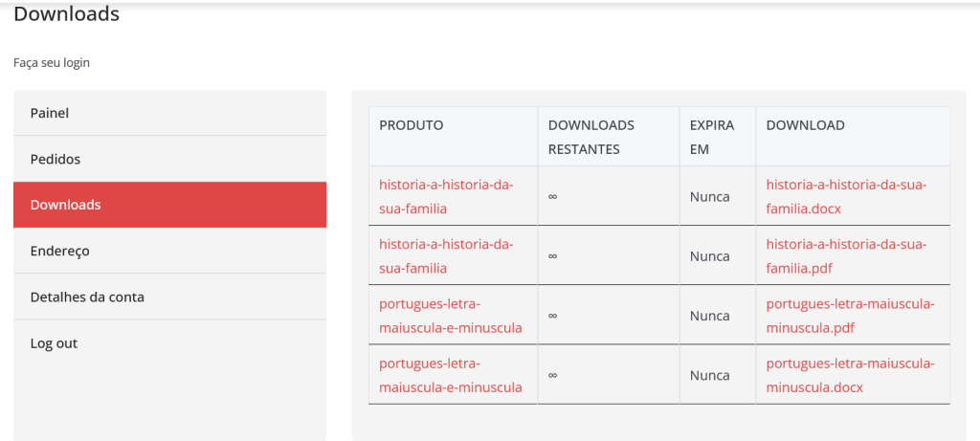Click the PRODUTO column header
This screenshot has width=980, height=441.
click(411, 125)
